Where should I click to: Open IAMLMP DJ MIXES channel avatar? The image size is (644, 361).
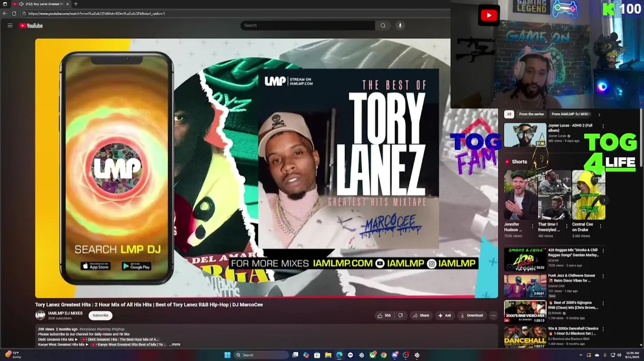(x=40, y=315)
